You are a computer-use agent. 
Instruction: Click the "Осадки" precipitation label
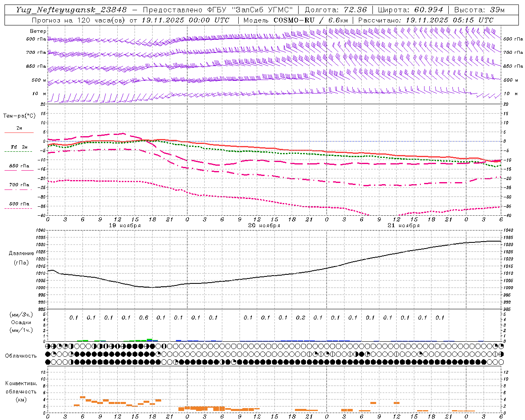pos(21,322)
